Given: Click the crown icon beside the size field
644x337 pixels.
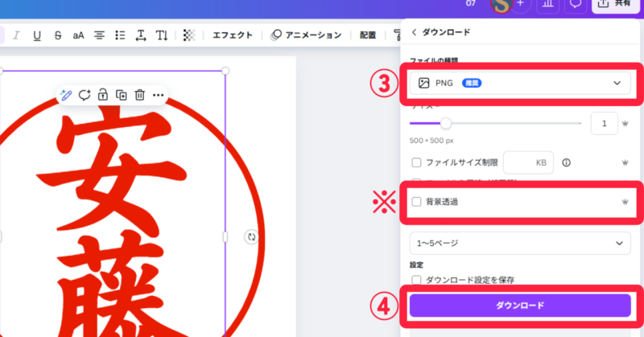Looking at the screenshot, I should tap(625, 124).
